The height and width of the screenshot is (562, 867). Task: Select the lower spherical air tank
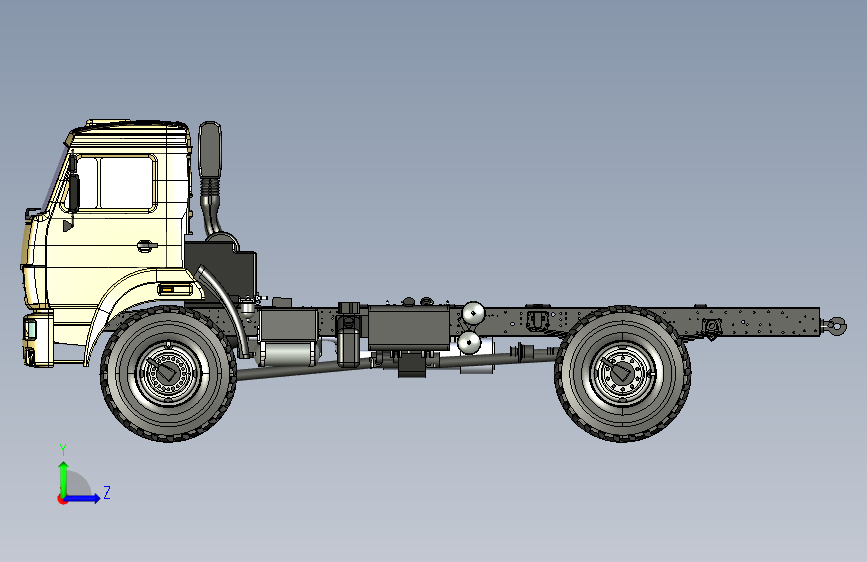click(469, 342)
